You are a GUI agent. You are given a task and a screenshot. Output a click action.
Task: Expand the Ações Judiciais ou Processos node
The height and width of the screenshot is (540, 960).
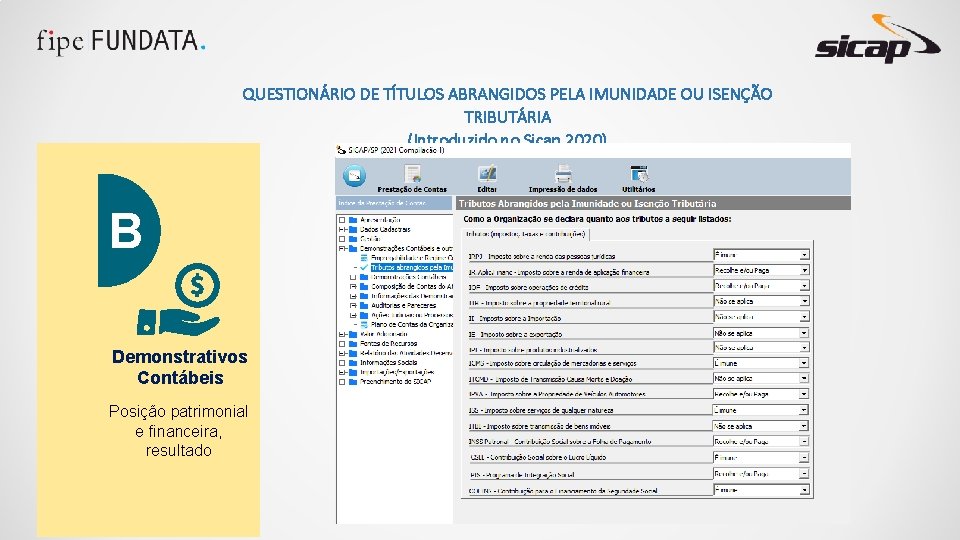point(353,315)
